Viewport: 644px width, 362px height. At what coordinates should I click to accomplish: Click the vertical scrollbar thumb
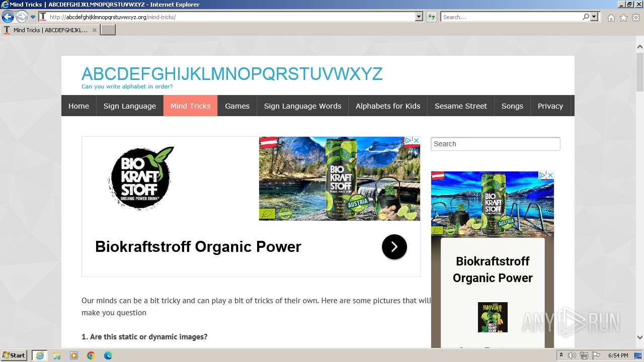(x=639, y=71)
